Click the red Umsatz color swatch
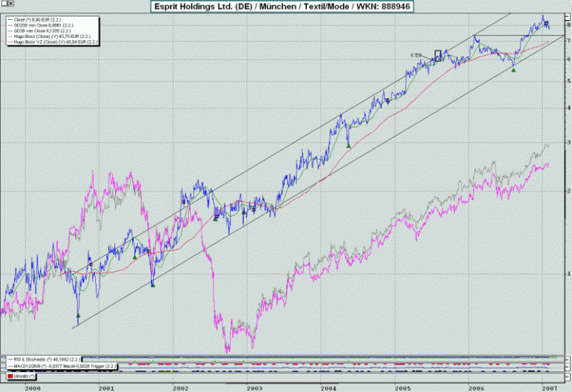 [10, 376]
